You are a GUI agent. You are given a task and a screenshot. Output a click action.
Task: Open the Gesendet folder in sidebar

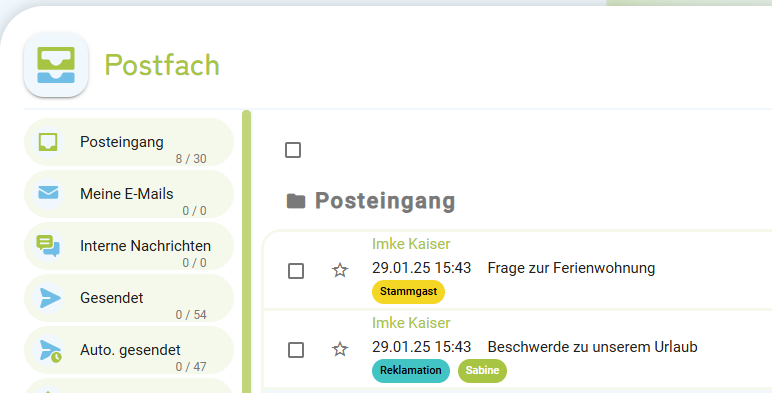129,298
